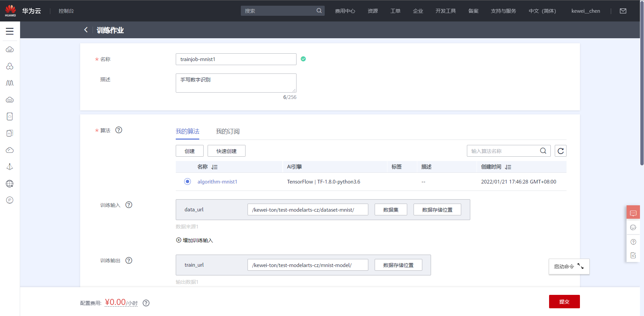Click the stacked documents sidebar icon
The height and width of the screenshot is (316, 644).
(10, 133)
